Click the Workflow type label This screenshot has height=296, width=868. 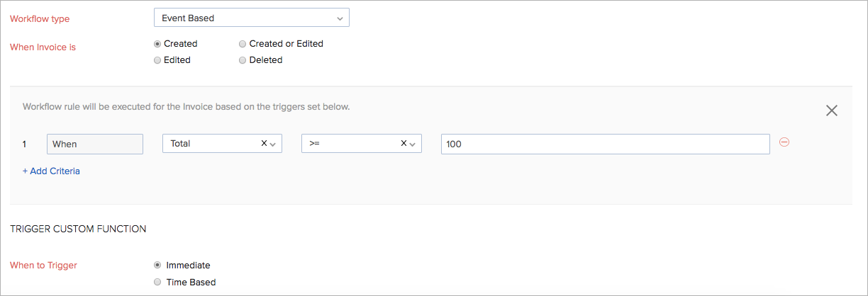point(40,18)
